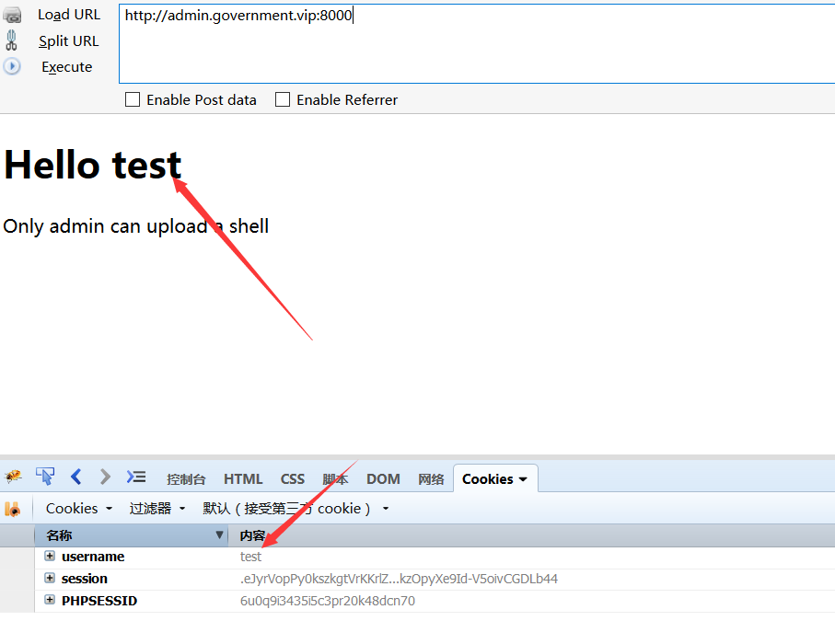Click the Load URL icon
This screenshot has height=644, width=835.
(12, 15)
